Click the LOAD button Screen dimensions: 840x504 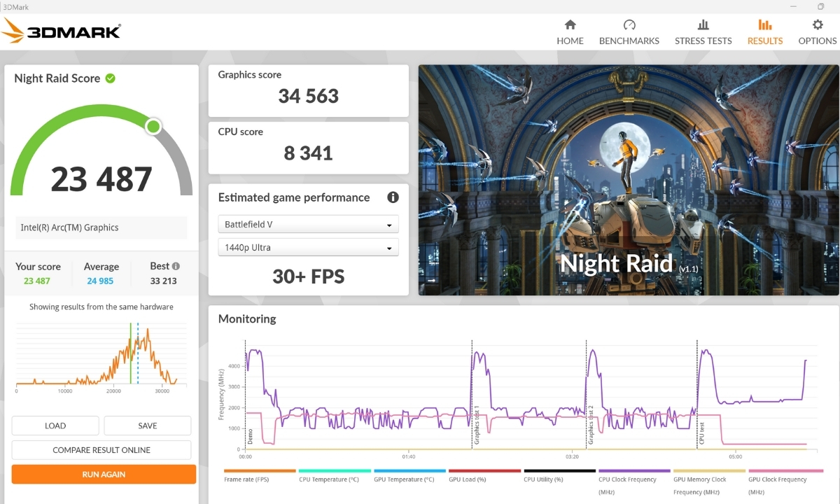click(x=55, y=426)
